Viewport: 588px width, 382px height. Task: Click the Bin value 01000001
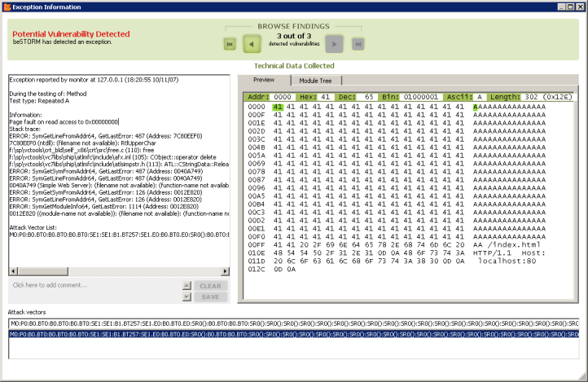click(x=421, y=97)
